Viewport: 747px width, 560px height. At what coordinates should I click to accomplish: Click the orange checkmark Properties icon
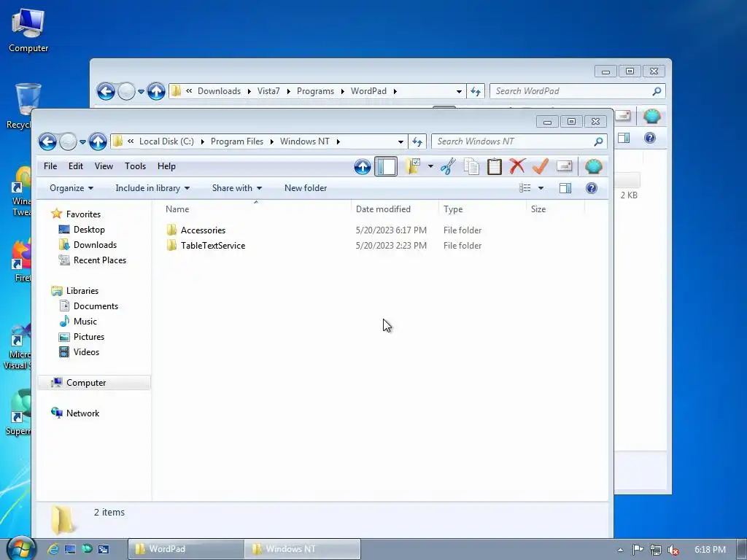[x=541, y=166]
